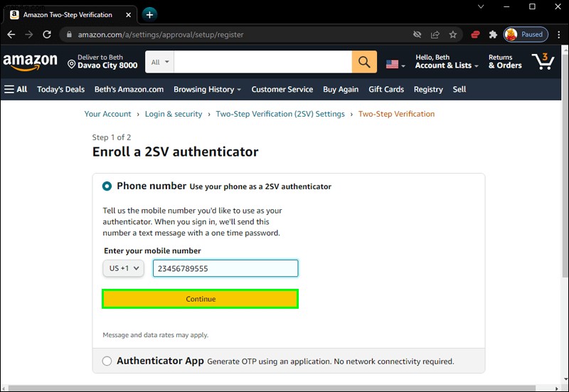Click the share page icon
Screen dimensions: 569x392
(x=435, y=34)
